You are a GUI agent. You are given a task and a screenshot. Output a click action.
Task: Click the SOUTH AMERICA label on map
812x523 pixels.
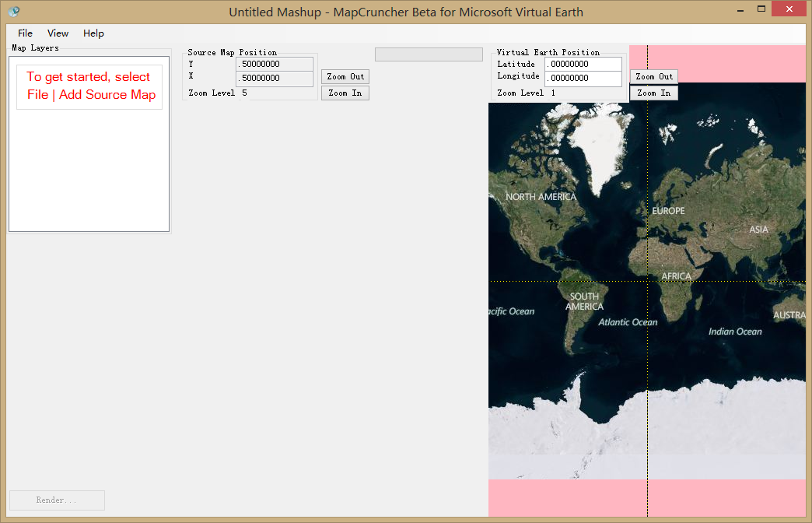[584, 302]
